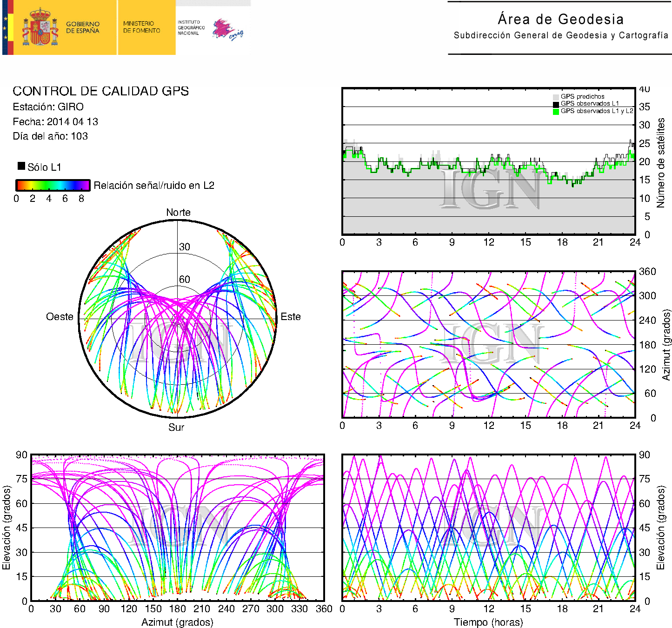The image size is (672, 628).
Task: Click the black GPS observados L1 legend marker
Action: pyautogui.click(x=556, y=104)
